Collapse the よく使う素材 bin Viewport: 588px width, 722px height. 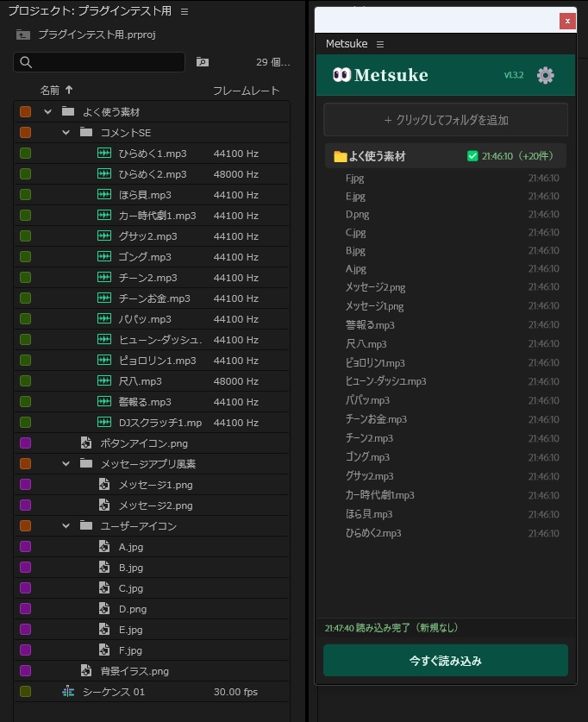click(47, 112)
